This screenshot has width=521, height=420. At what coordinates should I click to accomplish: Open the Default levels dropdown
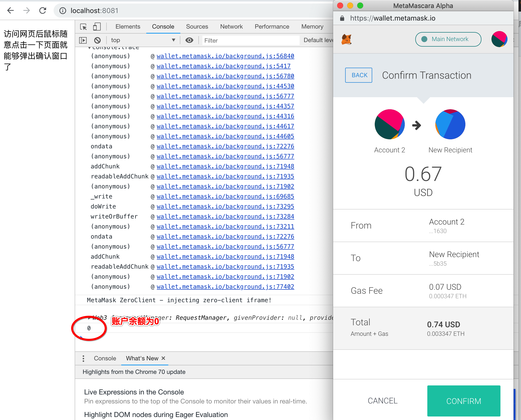(318, 40)
